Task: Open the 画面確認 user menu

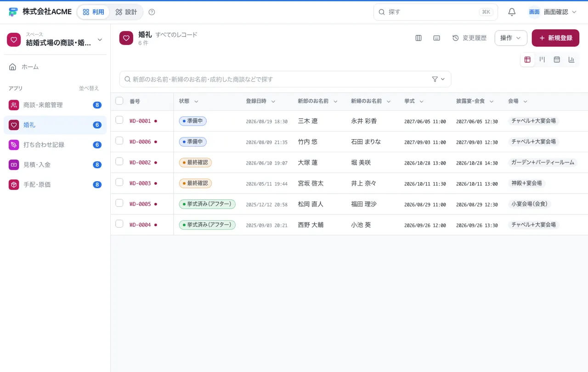Action: [553, 12]
